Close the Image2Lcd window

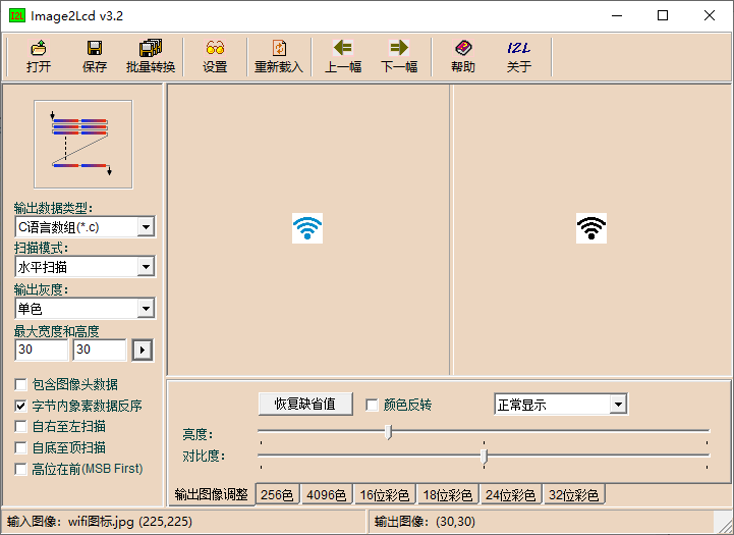(x=709, y=15)
